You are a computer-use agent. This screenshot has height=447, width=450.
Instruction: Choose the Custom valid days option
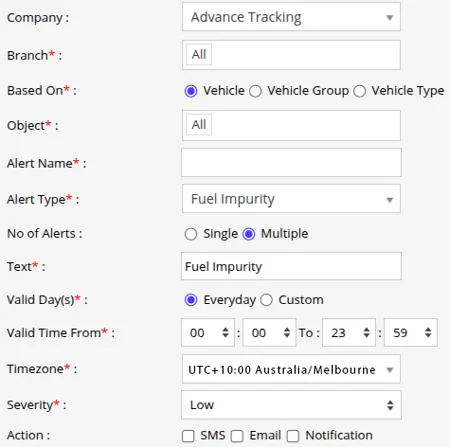click(266, 300)
